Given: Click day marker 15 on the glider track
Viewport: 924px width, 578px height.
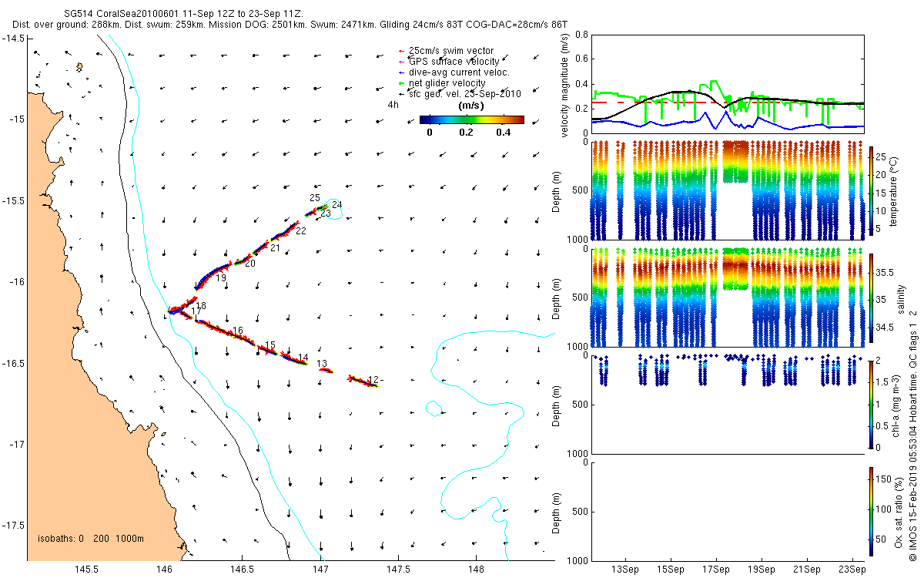Looking at the screenshot, I should click(269, 344).
